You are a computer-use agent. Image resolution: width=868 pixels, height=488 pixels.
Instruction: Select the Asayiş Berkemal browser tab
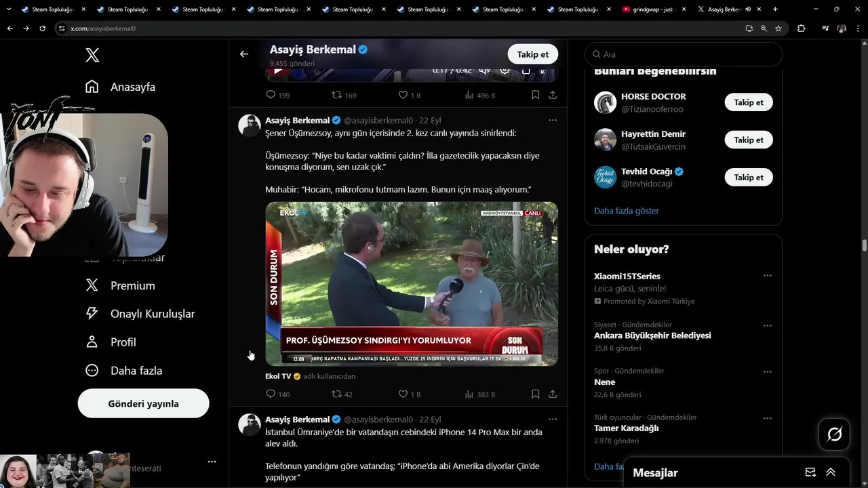pyautogui.click(x=730, y=9)
